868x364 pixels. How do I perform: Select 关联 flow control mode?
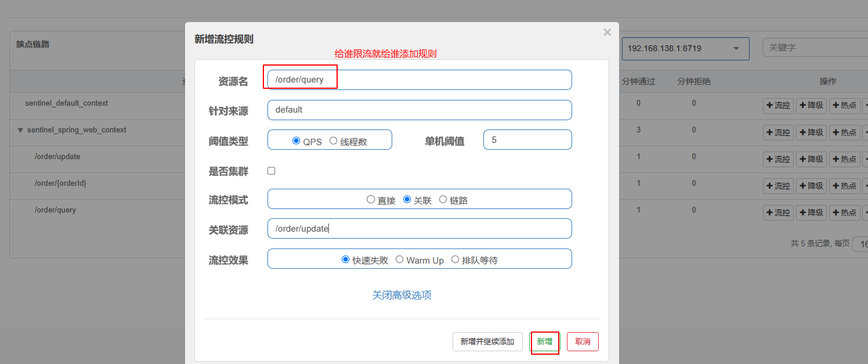click(407, 199)
